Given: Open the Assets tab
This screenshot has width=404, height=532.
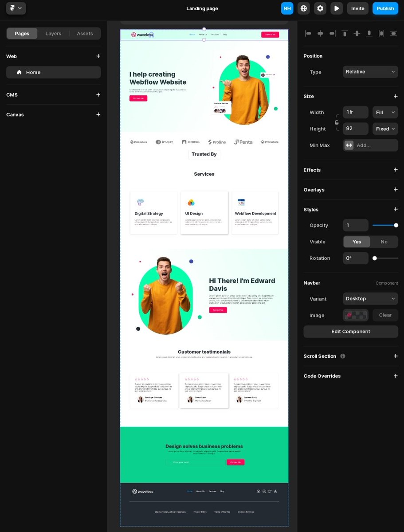Looking at the screenshot, I should click(85, 33).
